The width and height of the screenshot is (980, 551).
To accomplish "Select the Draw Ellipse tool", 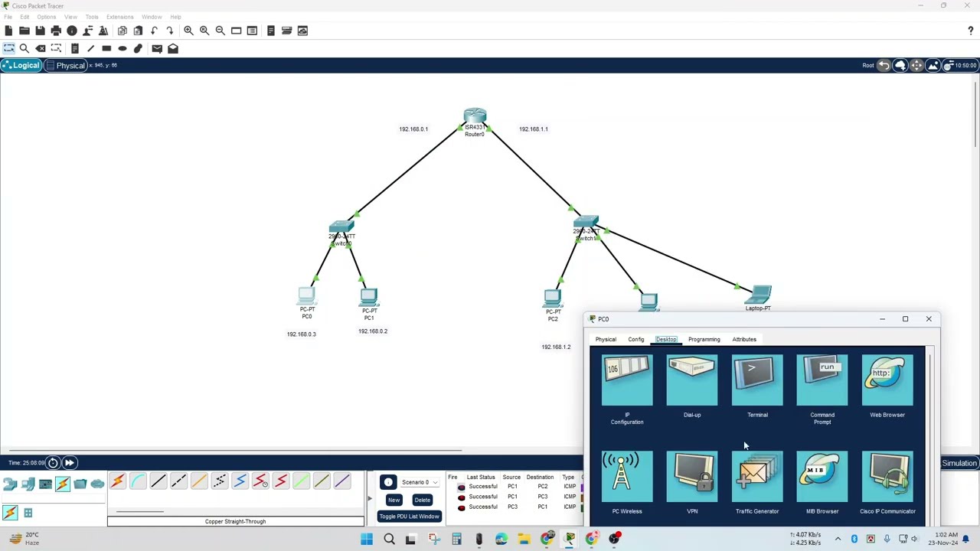I will [x=122, y=48].
